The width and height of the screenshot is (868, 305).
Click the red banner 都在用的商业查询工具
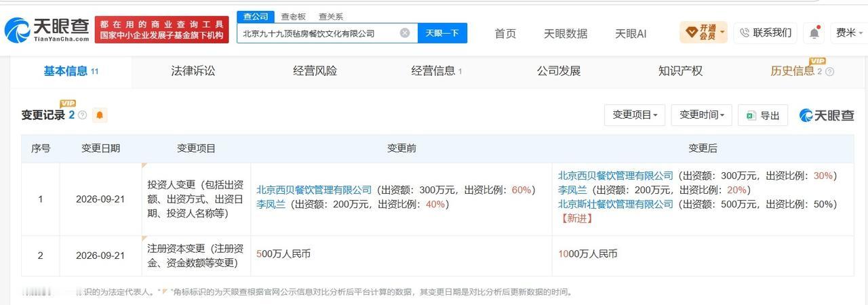(x=162, y=30)
